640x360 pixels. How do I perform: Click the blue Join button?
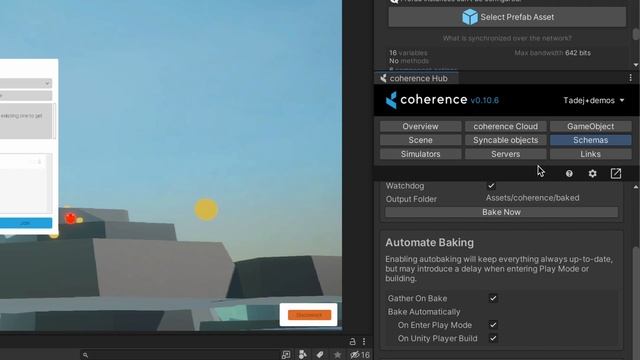coord(25,223)
